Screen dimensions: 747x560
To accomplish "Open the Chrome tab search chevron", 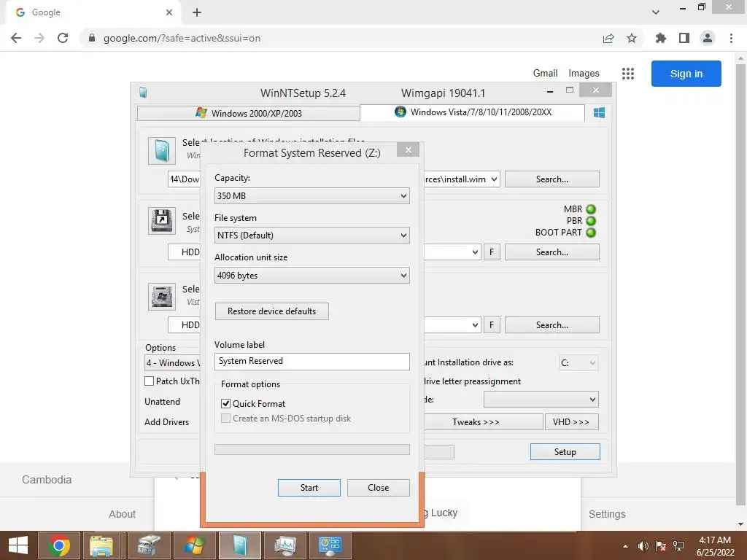I will click(656, 12).
